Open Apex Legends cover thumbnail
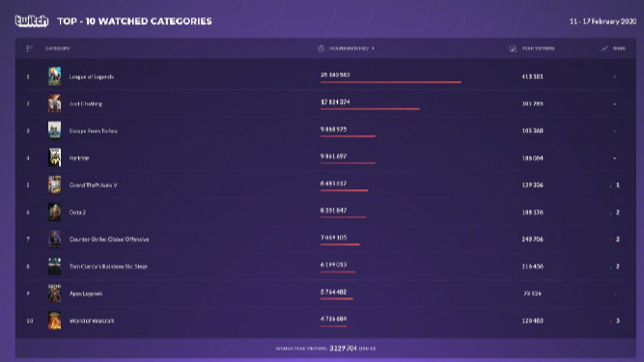This screenshot has width=644, height=362. [55, 293]
